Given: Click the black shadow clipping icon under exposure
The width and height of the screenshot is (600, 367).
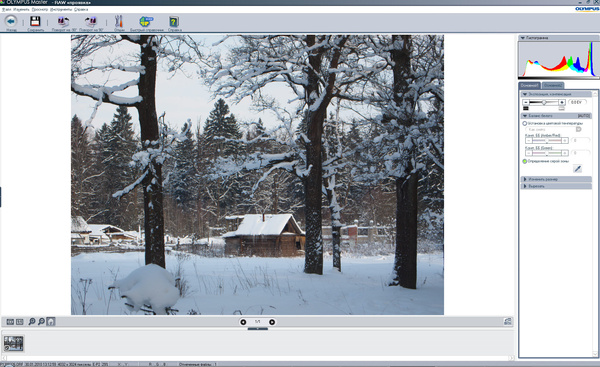Looking at the screenshot, I should click(526, 109).
